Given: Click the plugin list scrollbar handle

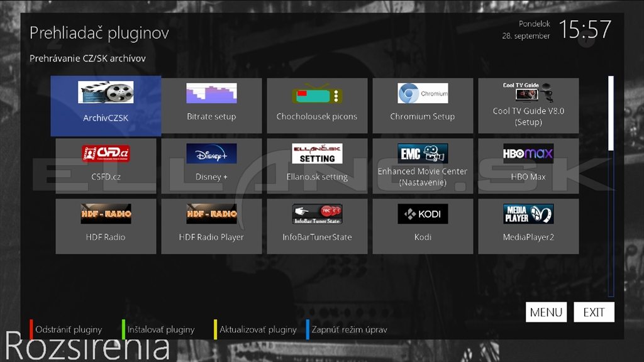Looking at the screenshot, I should click(x=611, y=113).
